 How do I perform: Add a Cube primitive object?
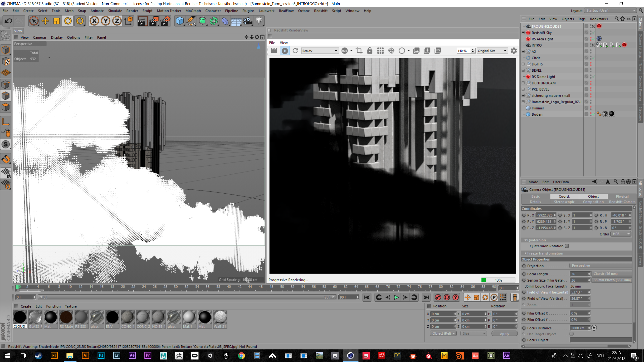(x=180, y=21)
